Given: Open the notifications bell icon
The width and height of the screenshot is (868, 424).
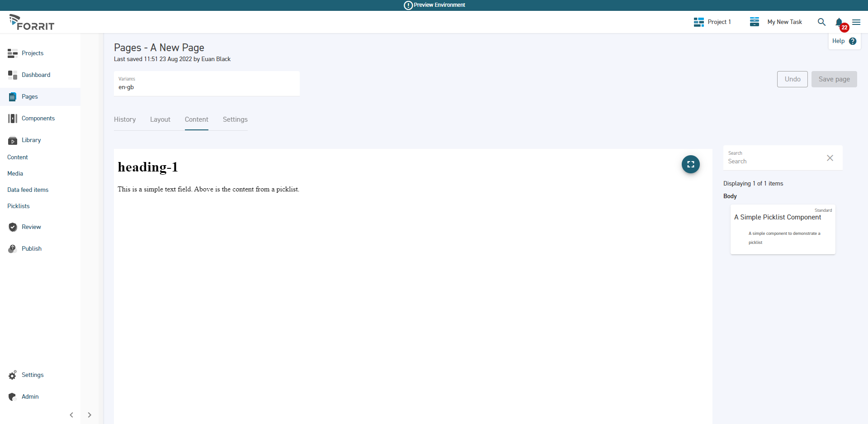Looking at the screenshot, I should (839, 22).
